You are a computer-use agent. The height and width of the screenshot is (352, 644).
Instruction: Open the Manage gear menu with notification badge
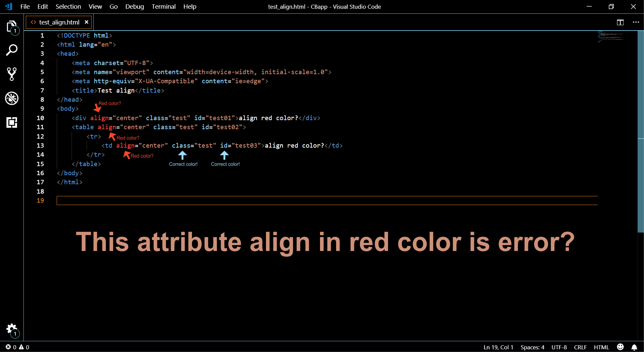[x=12, y=329]
